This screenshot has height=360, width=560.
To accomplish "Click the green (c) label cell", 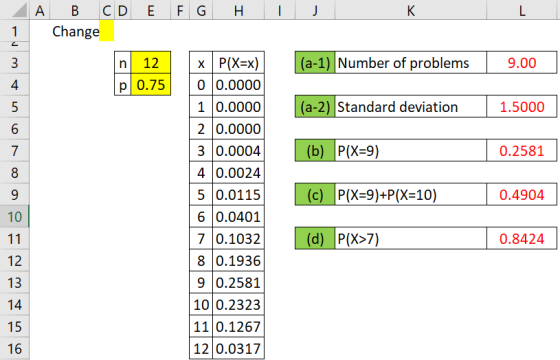I will [x=315, y=195].
